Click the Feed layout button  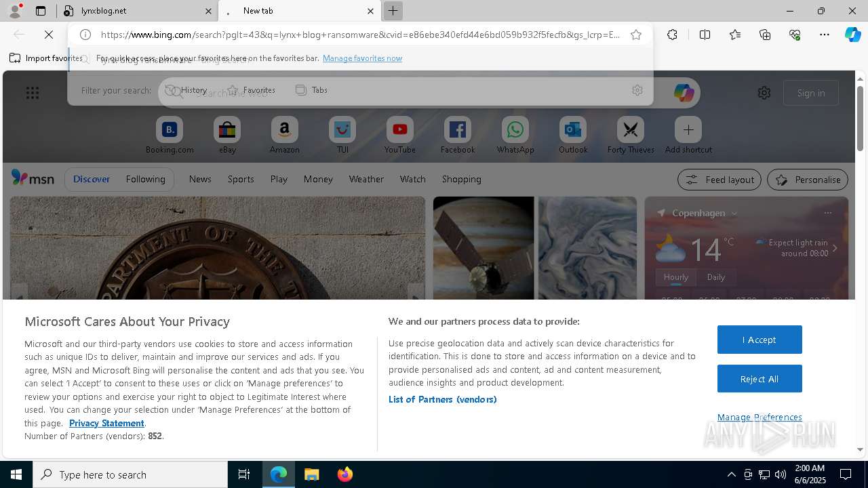(x=719, y=180)
